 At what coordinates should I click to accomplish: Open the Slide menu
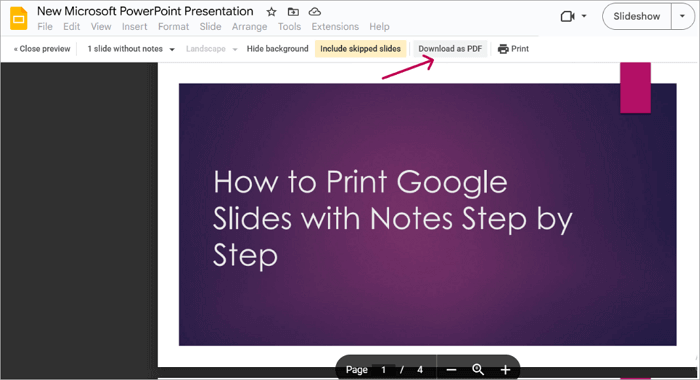tap(210, 27)
